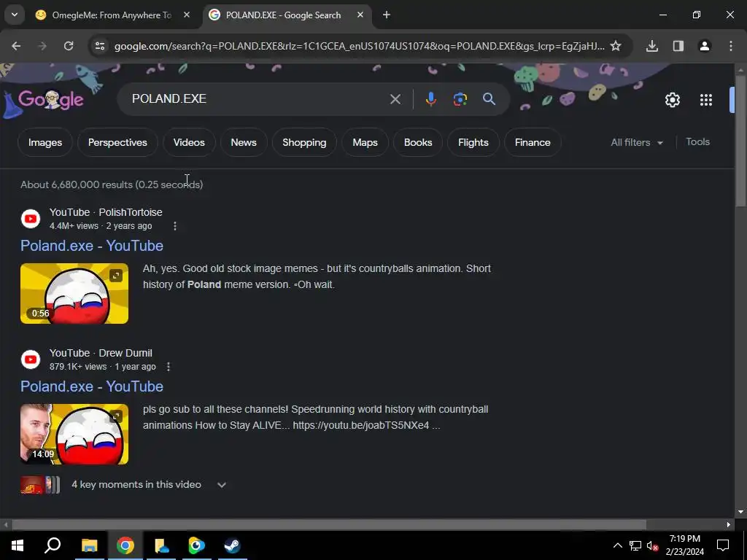The width and height of the screenshot is (747, 560).
Task: Expand the All filters dropdown
Action: [x=636, y=142]
